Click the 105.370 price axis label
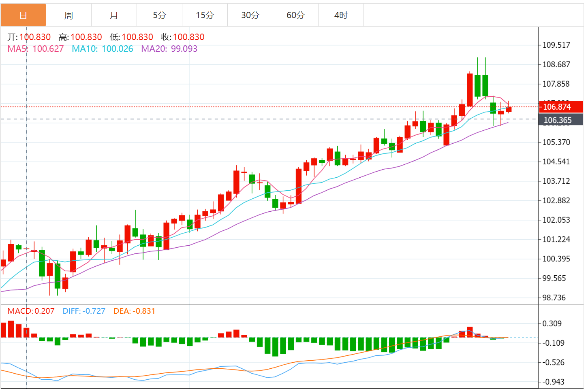Screen dimensions: 588x389 (556, 142)
